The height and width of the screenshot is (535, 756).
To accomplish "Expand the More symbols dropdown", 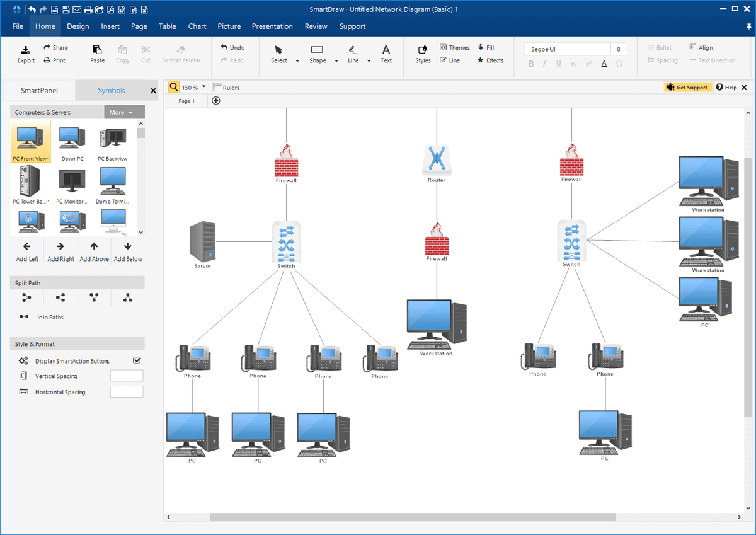I will point(124,112).
